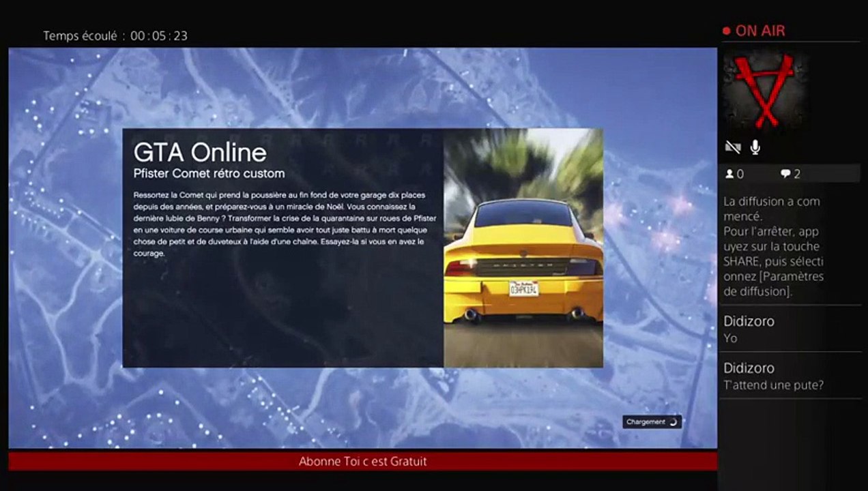Click the 'GTA Online' heading
Screen dimensions: 868x491
point(200,151)
